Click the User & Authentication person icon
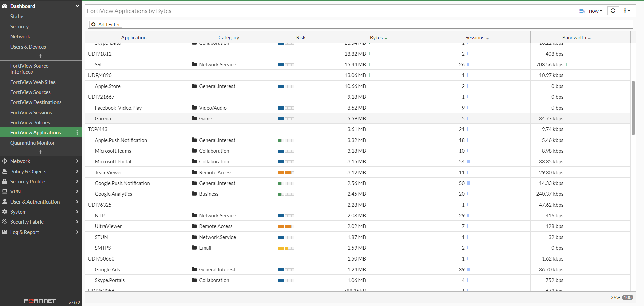The height and width of the screenshot is (306, 644). pyautogui.click(x=5, y=202)
